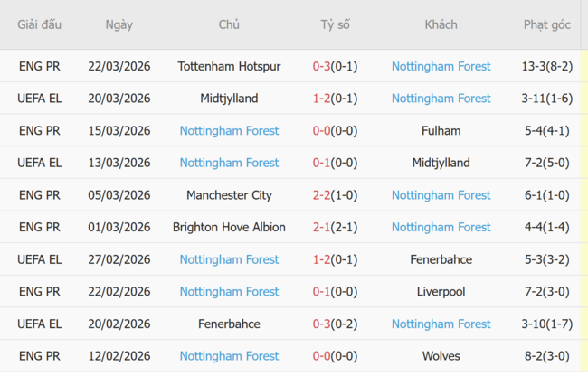
Task: Click the 13-3(8-2) corner stats cell
Action: (546, 66)
